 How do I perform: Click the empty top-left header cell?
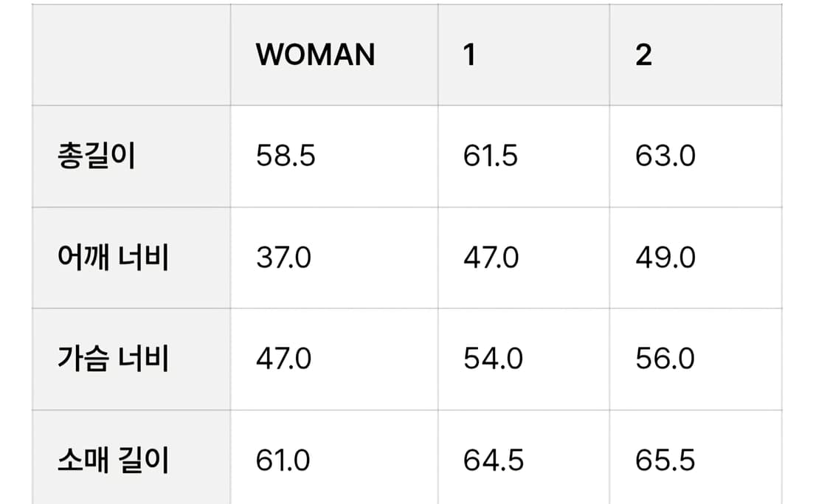pos(131,55)
